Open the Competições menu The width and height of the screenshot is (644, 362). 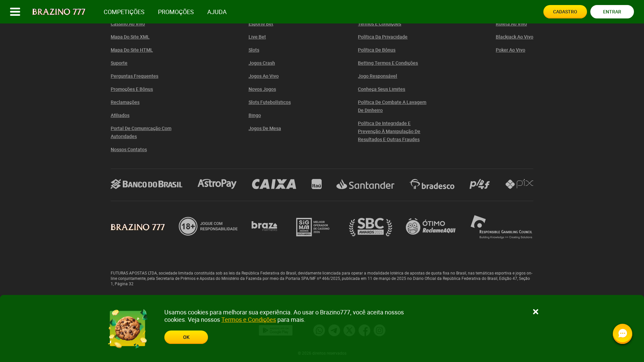click(x=124, y=12)
